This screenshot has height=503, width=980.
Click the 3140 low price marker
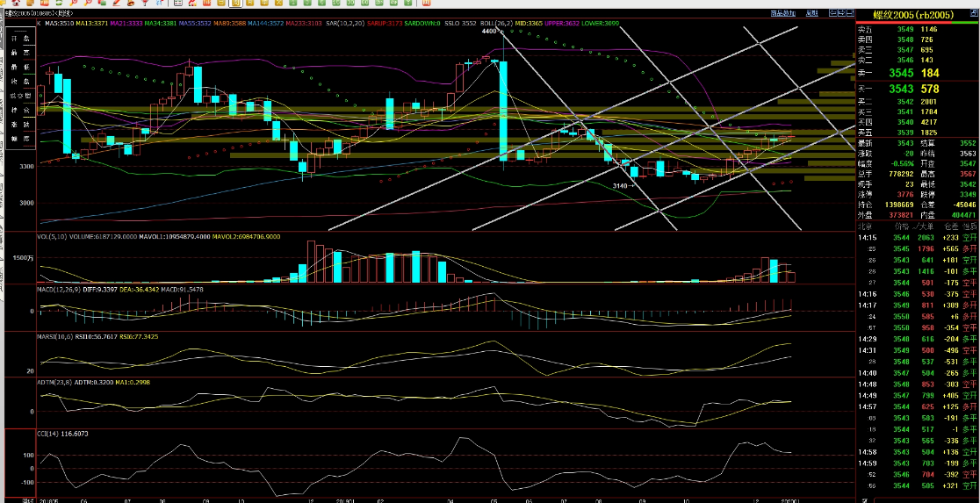623,185
